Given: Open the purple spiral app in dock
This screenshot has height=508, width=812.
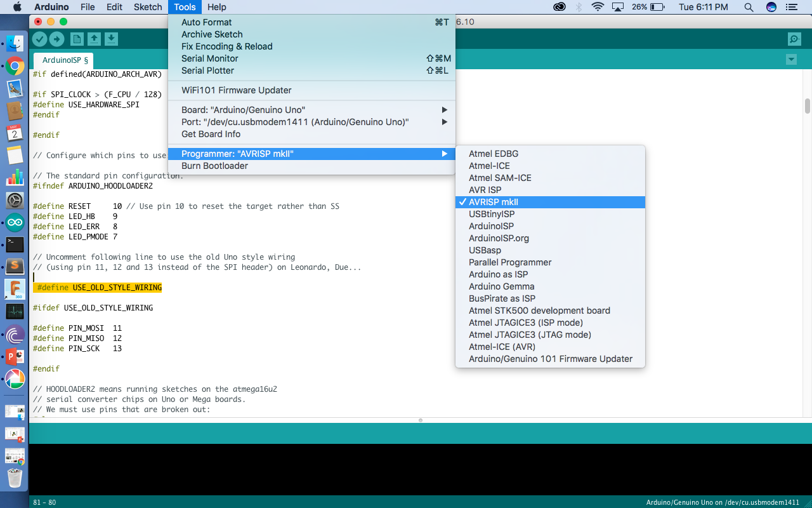Looking at the screenshot, I should click(x=15, y=334).
